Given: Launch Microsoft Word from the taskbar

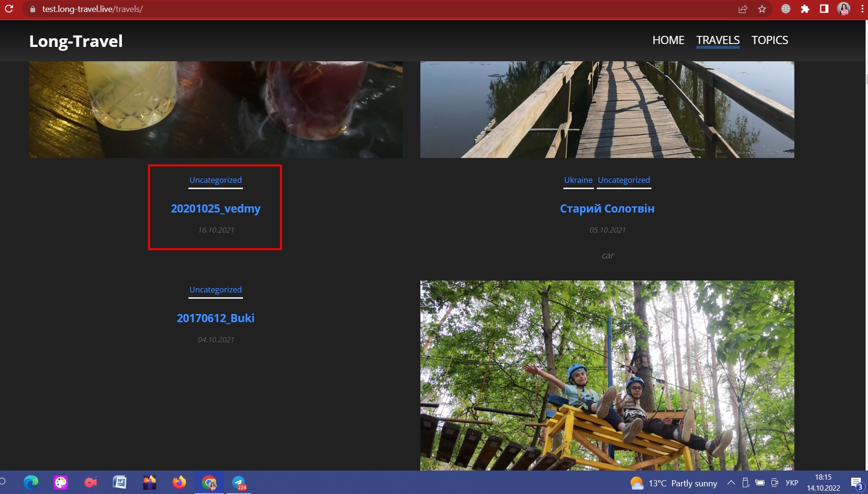Looking at the screenshot, I should [x=120, y=483].
